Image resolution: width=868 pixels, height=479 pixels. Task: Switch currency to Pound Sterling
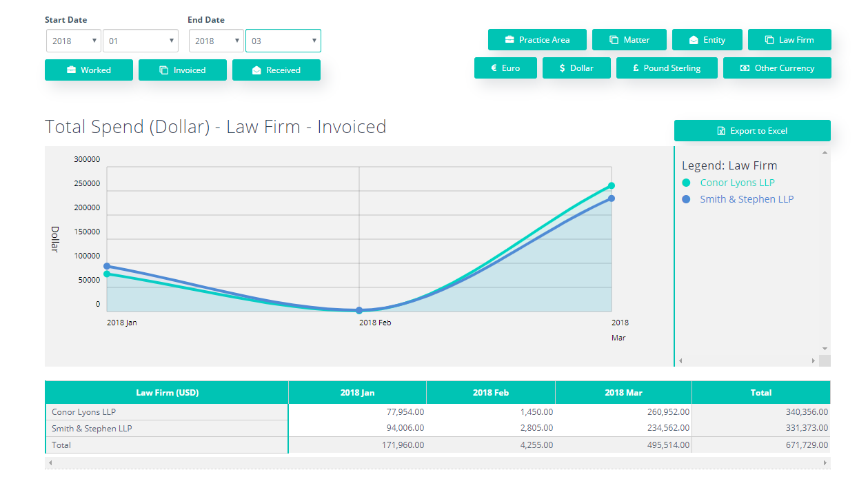click(666, 68)
